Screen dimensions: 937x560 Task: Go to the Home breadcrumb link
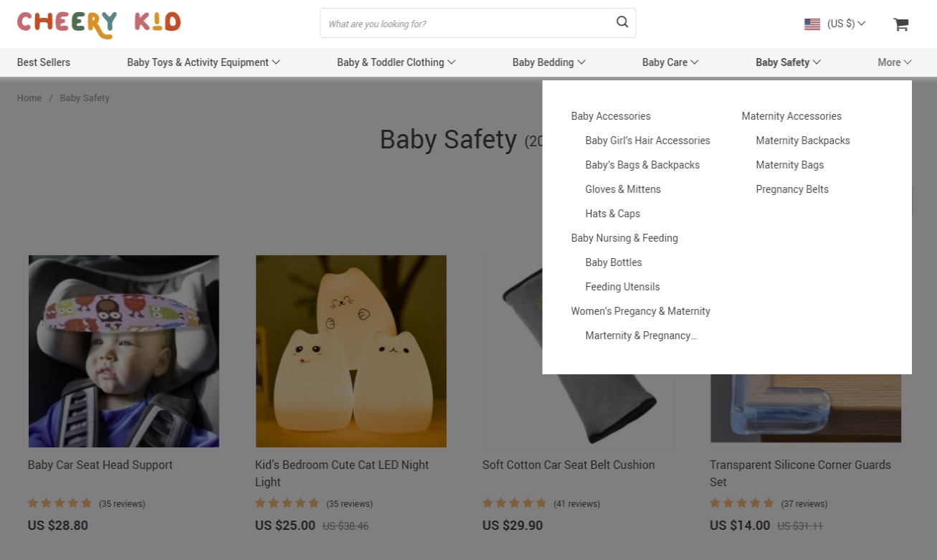click(x=29, y=98)
